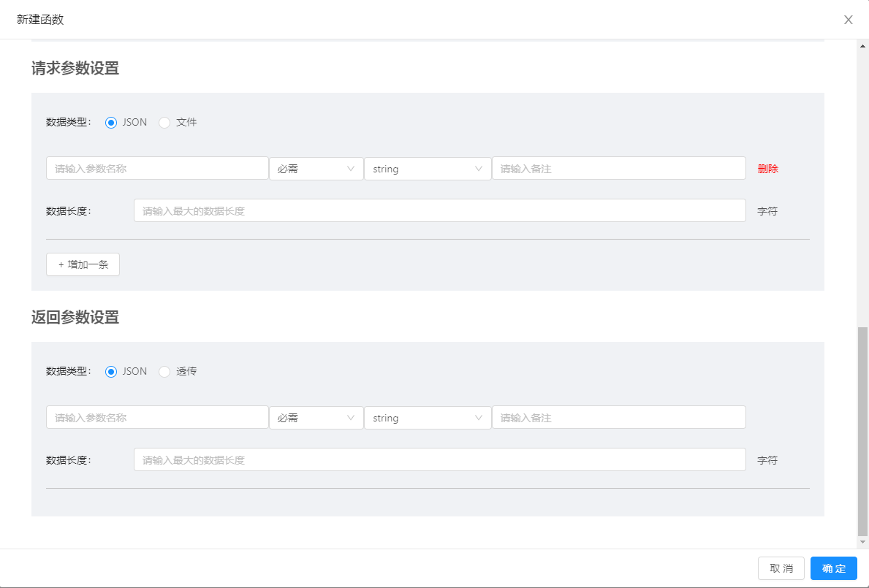Open string type dropdown in return parameters
This screenshot has width=869, height=588.
(428, 418)
